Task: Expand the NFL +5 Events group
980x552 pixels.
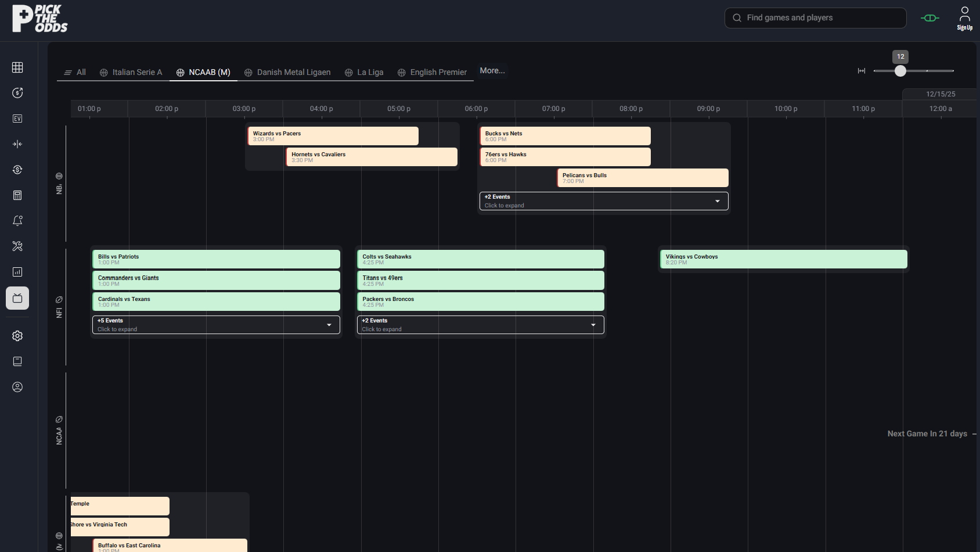Action: [216, 325]
